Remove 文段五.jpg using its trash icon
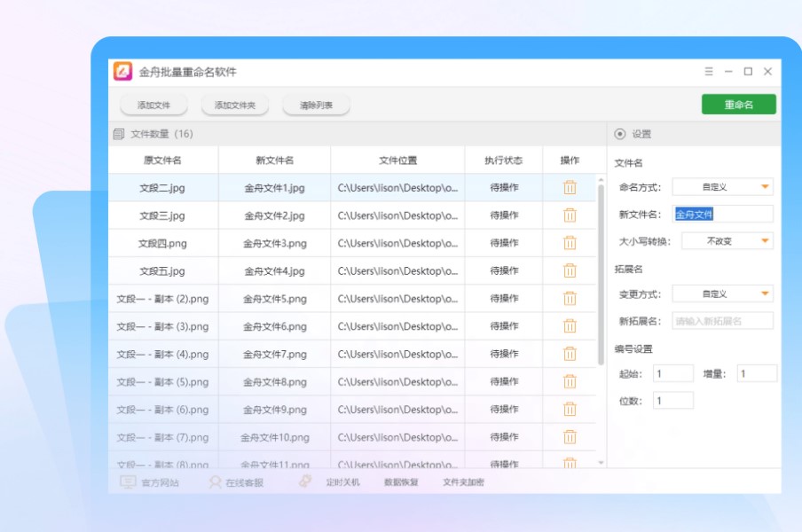 tap(570, 270)
